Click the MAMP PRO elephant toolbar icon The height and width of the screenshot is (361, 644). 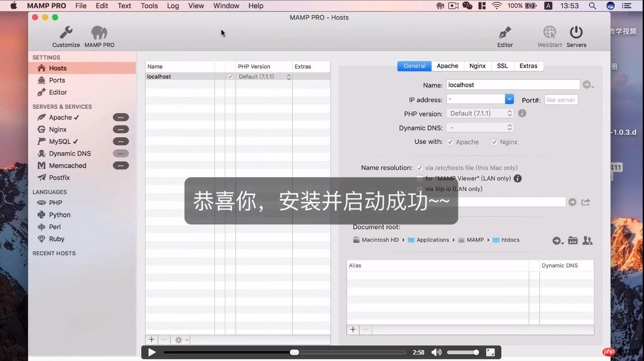coord(99,37)
